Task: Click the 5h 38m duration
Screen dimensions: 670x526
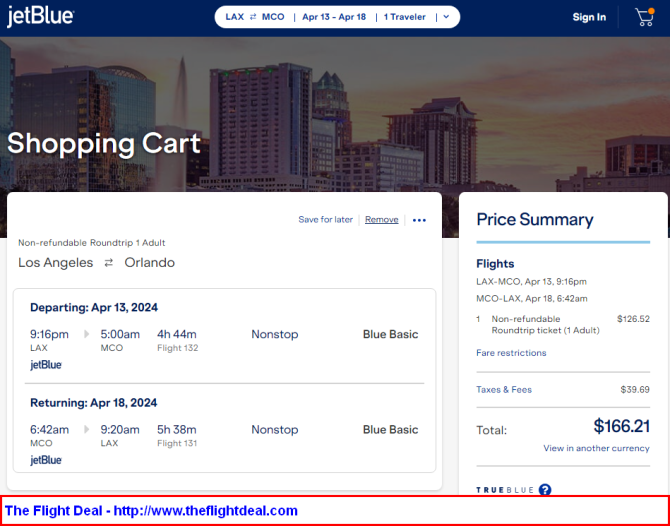Action: coord(177,429)
